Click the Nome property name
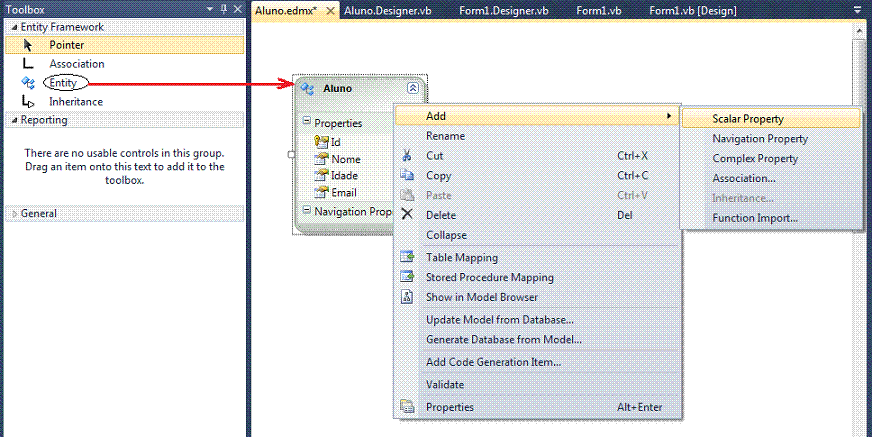This screenshot has width=872, height=437. point(346,159)
